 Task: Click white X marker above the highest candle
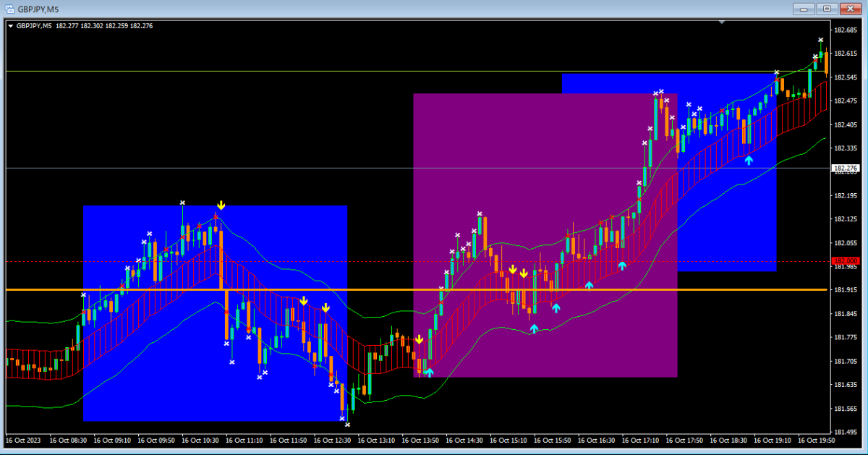click(820, 41)
